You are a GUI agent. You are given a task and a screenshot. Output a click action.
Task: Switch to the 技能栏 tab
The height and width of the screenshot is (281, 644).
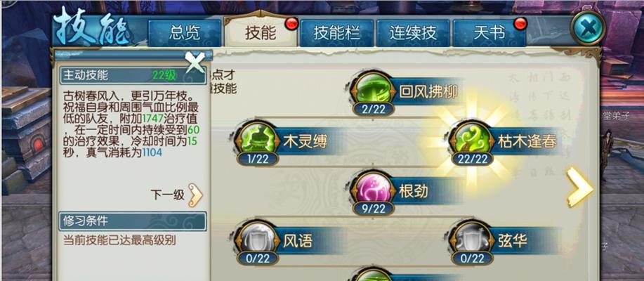tap(336, 33)
